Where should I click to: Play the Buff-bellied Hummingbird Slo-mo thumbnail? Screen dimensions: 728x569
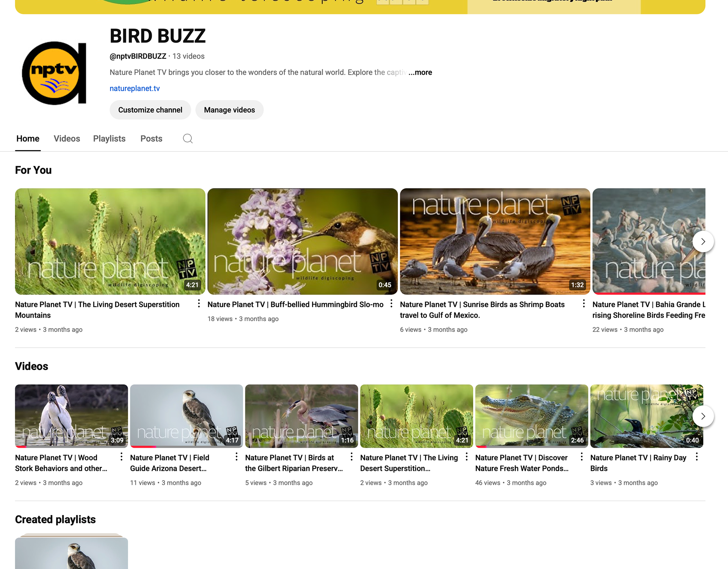click(x=302, y=241)
